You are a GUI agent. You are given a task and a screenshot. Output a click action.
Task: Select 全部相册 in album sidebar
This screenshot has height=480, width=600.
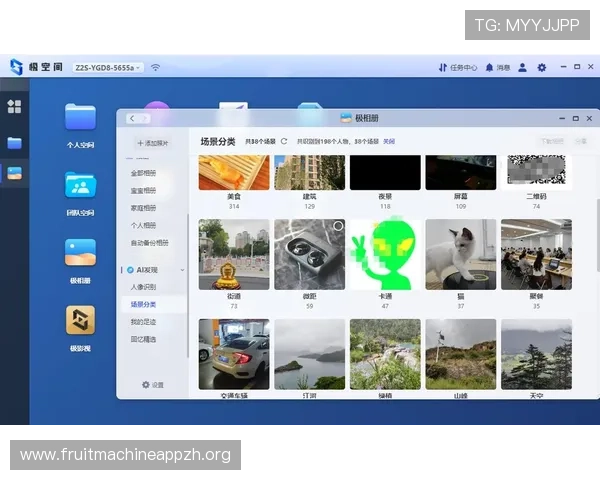point(143,173)
